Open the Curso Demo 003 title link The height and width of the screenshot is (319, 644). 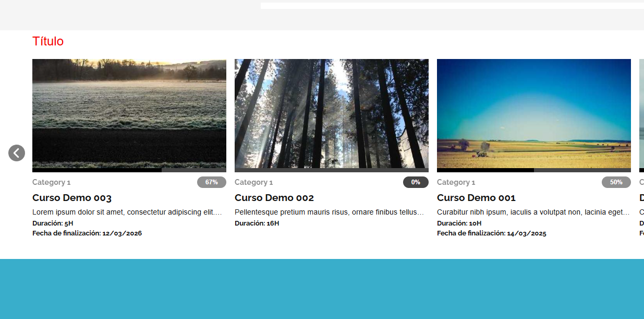click(72, 198)
